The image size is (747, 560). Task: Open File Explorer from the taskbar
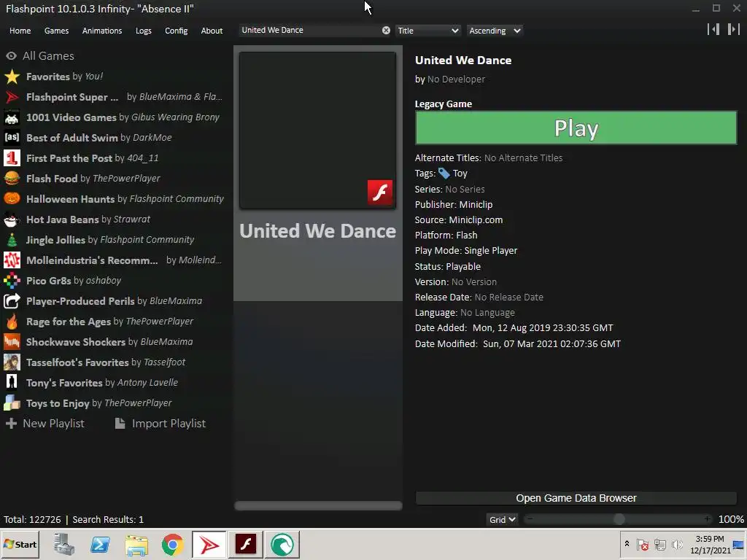pyautogui.click(x=136, y=544)
